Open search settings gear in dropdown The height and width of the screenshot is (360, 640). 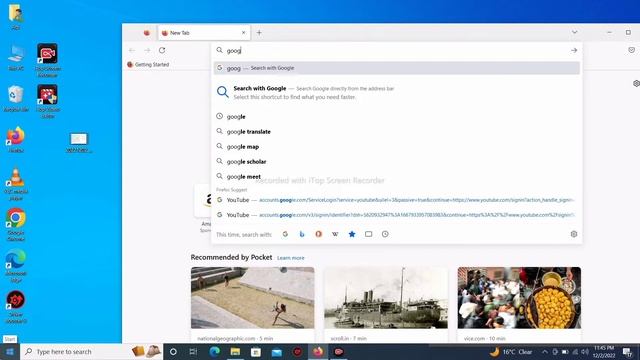pos(573,234)
